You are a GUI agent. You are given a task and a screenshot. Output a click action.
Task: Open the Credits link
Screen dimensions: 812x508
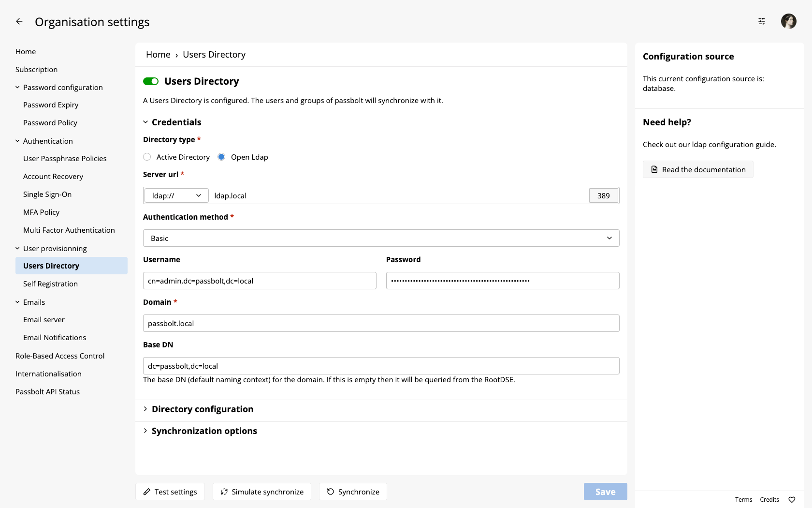(x=769, y=500)
